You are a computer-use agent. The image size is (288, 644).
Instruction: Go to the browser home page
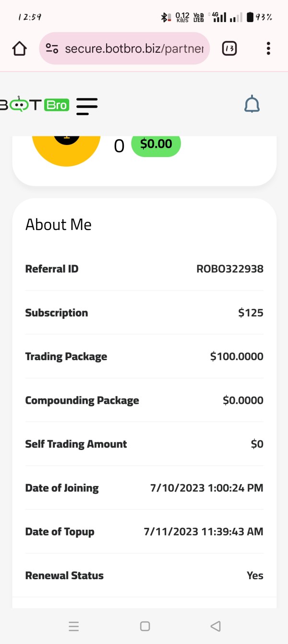(19, 49)
